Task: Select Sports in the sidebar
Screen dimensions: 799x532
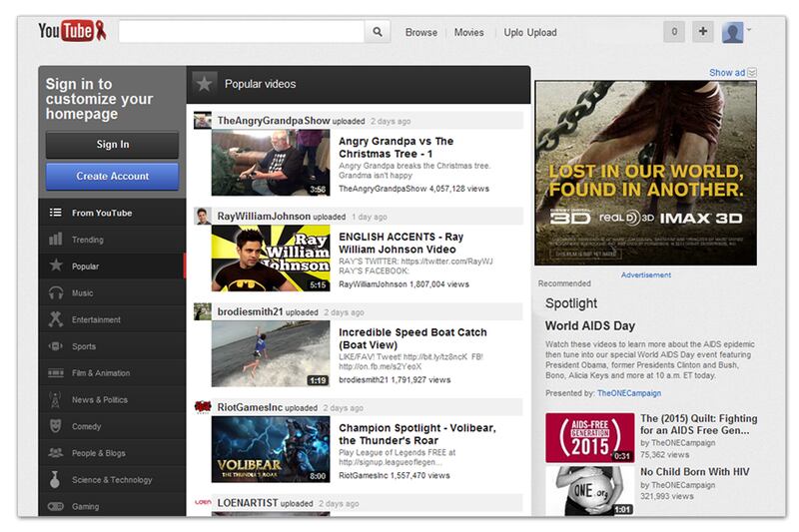Action: pyautogui.click(x=85, y=346)
